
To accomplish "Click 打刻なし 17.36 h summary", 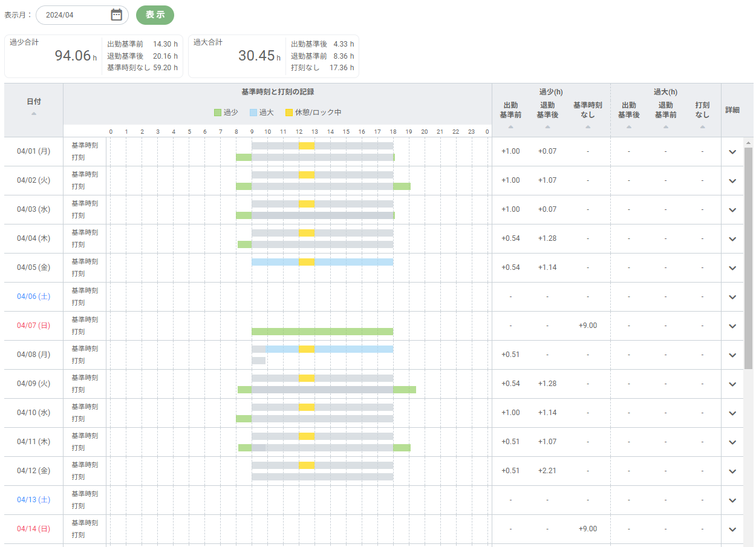I will pyautogui.click(x=322, y=68).
